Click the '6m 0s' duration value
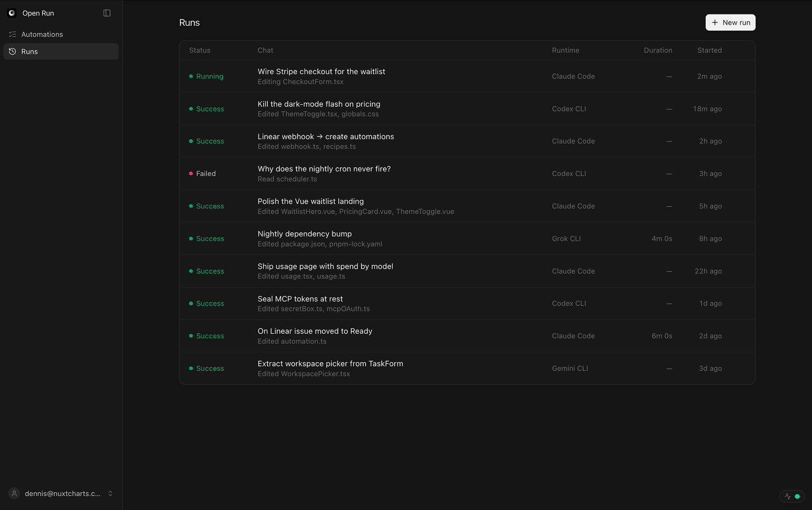This screenshot has height=510, width=812. point(662,336)
